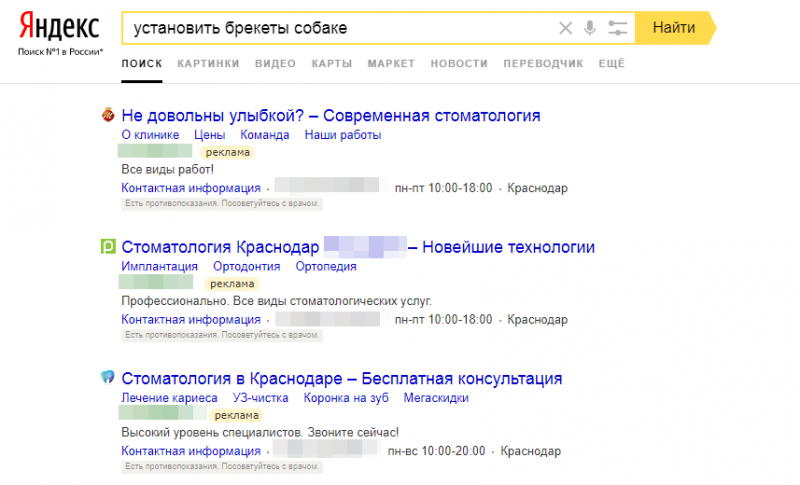This screenshot has height=485, width=800.
Task: Open the 'Цены' sitelink
Action: click(x=210, y=135)
